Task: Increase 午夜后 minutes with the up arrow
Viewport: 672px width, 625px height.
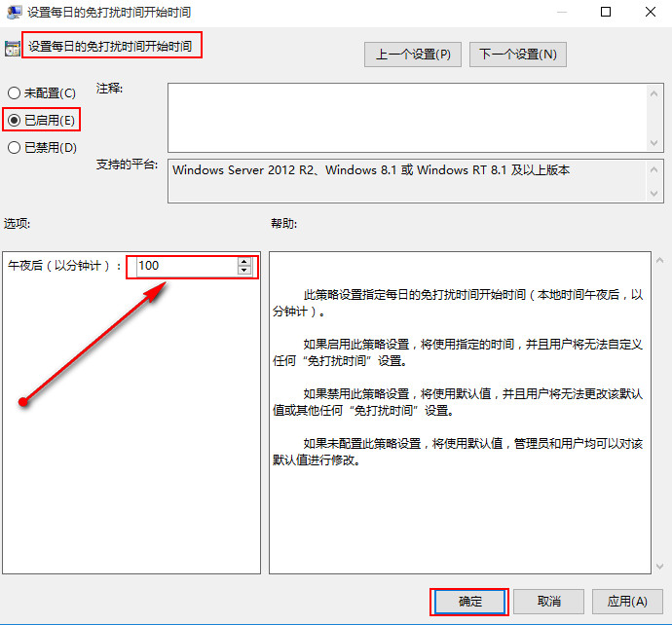Action: (243, 261)
